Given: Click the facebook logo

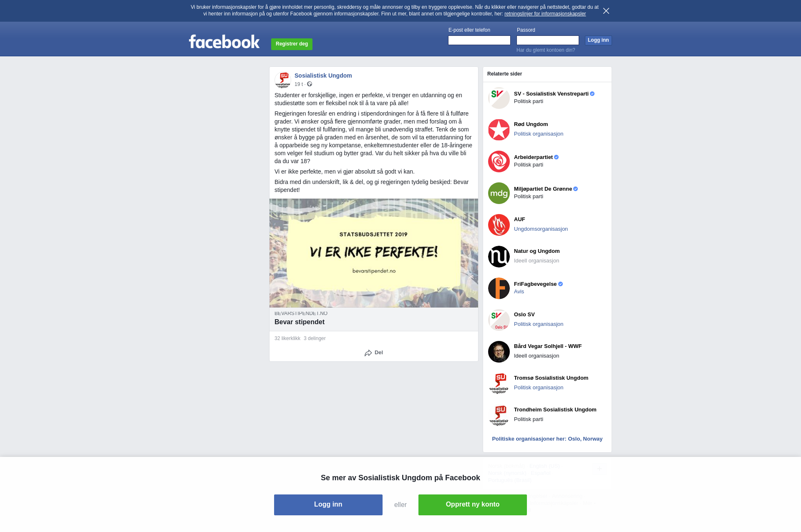Looking at the screenshot, I should tap(224, 41).
